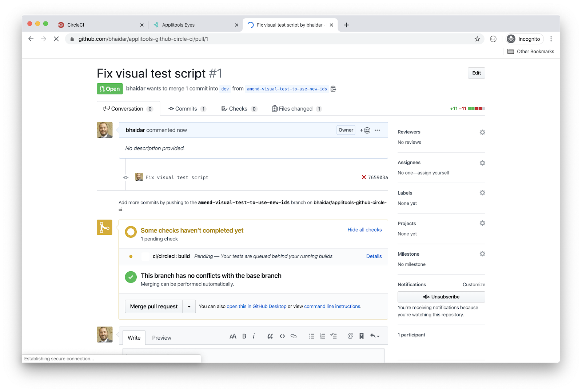Click the Labels gear icon
Image resolution: width=582 pixels, height=392 pixels.
482,193
